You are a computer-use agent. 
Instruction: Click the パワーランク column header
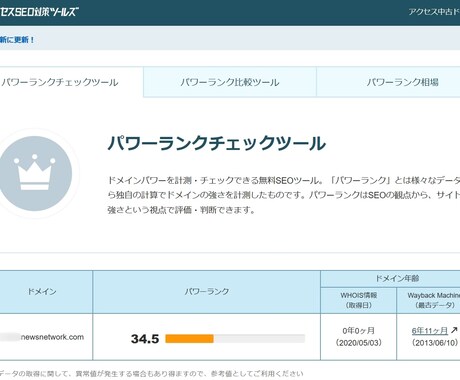(x=207, y=292)
